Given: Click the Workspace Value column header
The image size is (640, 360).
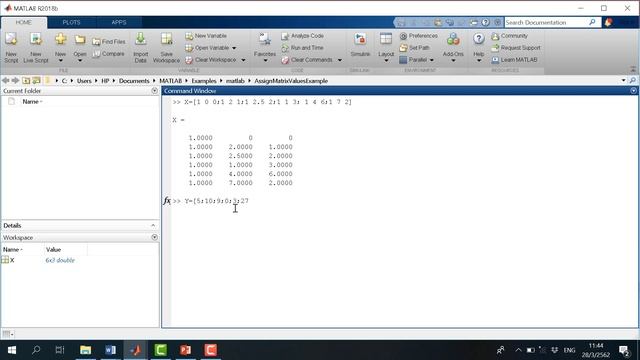Looking at the screenshot, I should [53, 249].
